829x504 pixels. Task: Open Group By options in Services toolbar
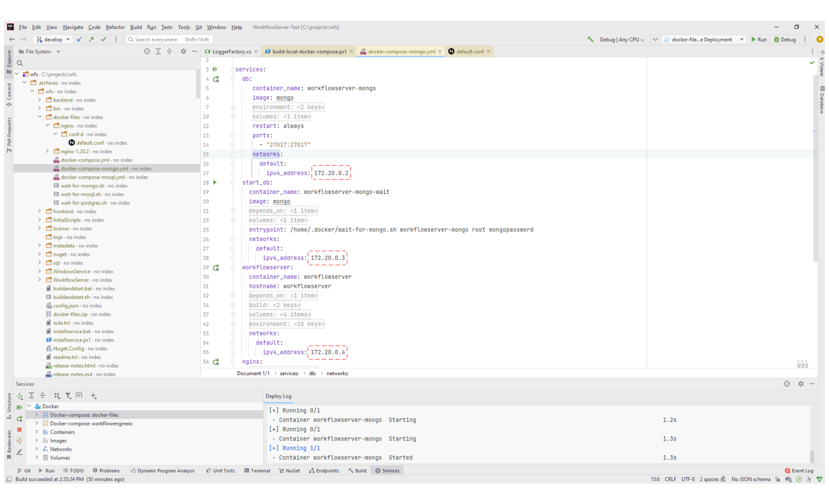tap(57, 396)
